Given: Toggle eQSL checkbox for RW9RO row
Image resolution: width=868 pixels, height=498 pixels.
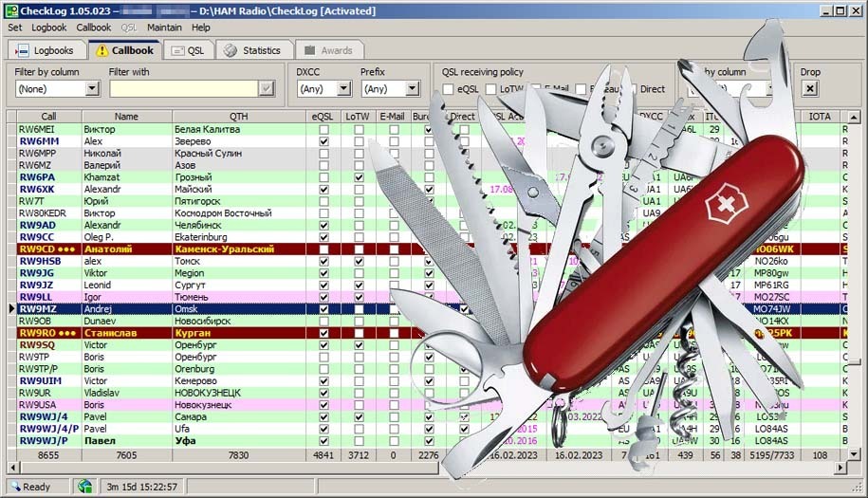Looking at the screenshot, I should pyautogui.click(x=323, y=333).
